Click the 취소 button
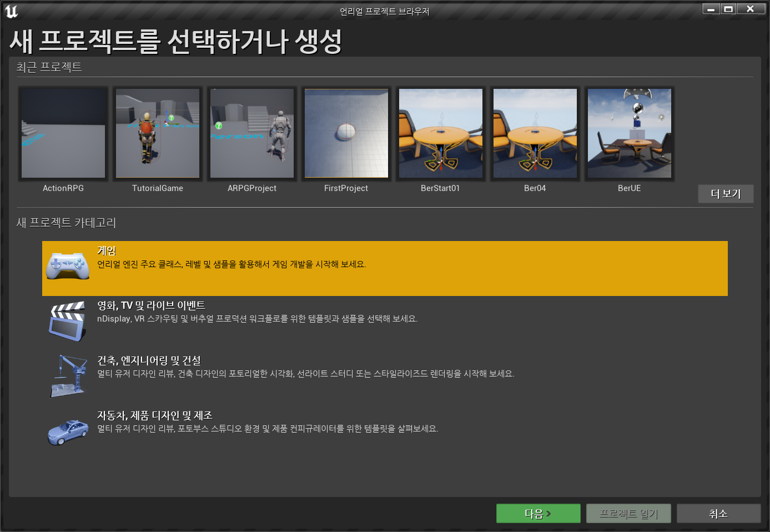 [x=718, y=514]
